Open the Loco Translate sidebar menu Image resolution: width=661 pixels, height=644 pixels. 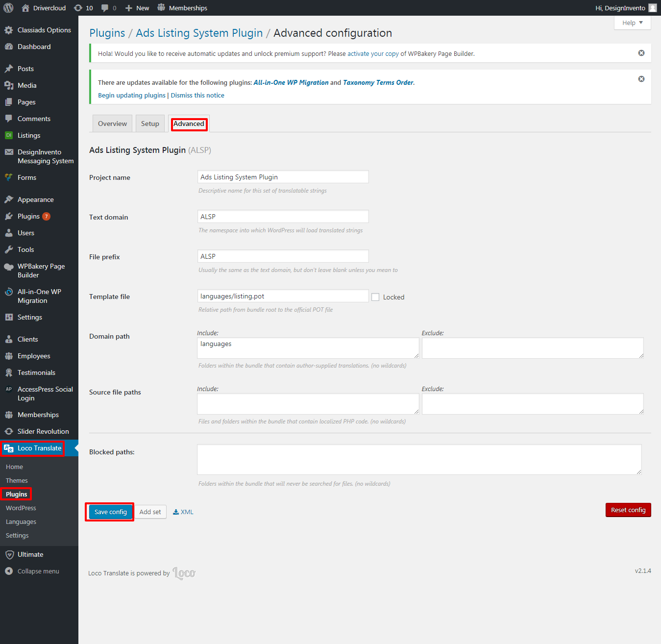click(39, 448)
